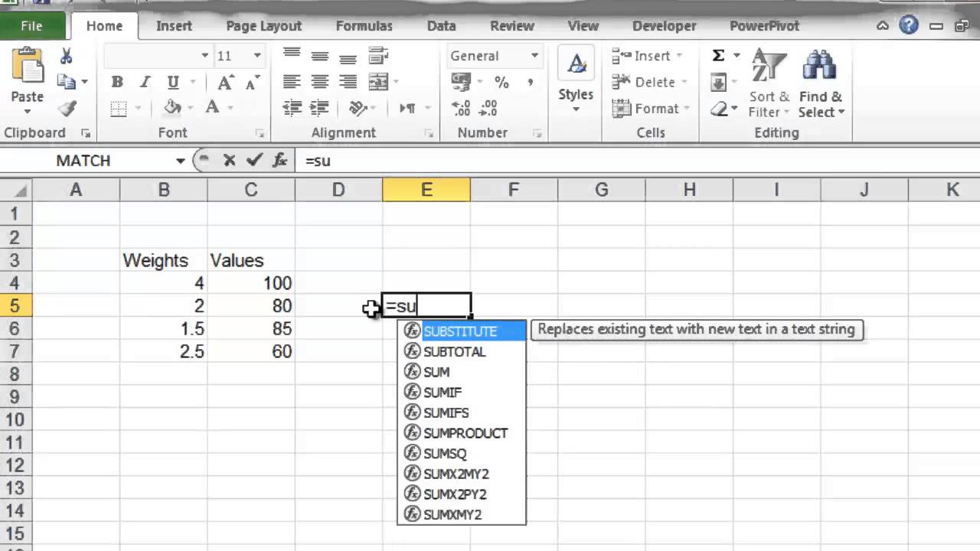Screen dimensions: 980x551
Task: Open the font size dropdown
Action: coord(257,56)
